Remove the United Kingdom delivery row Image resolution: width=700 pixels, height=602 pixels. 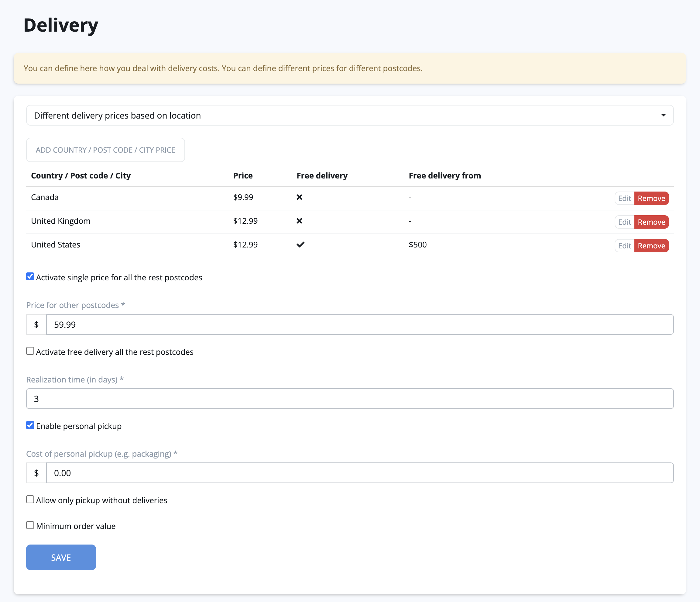[x=651, y=222]
